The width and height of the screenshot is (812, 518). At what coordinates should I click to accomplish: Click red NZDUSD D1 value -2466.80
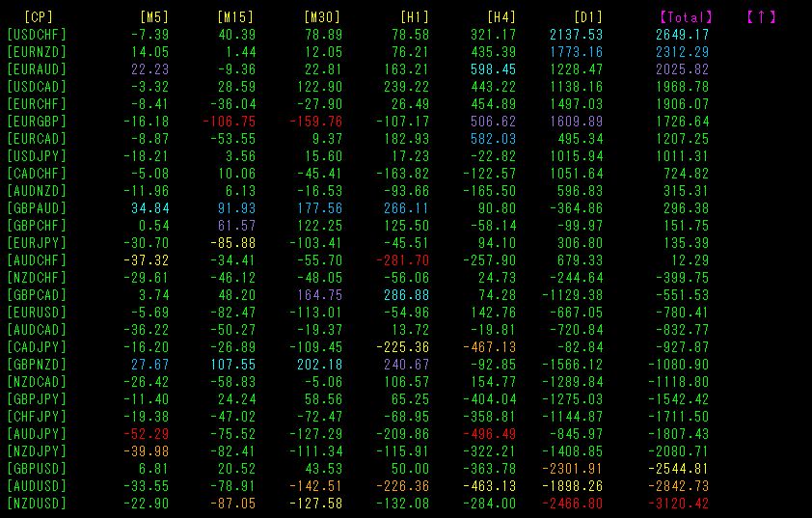[572, 503]
